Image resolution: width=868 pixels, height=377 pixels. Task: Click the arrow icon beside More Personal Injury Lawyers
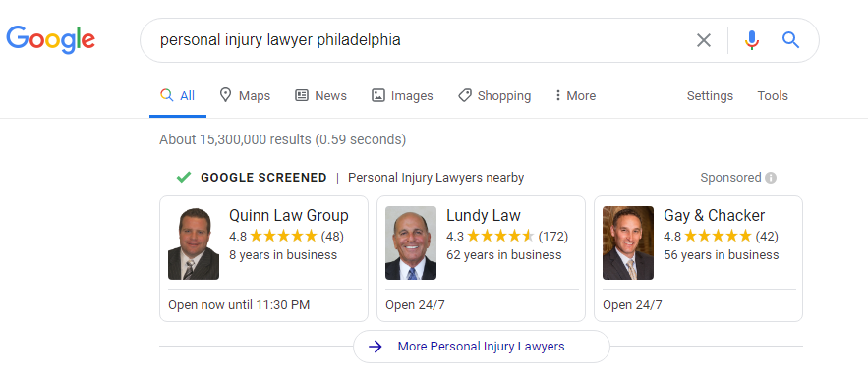point(376,347)
